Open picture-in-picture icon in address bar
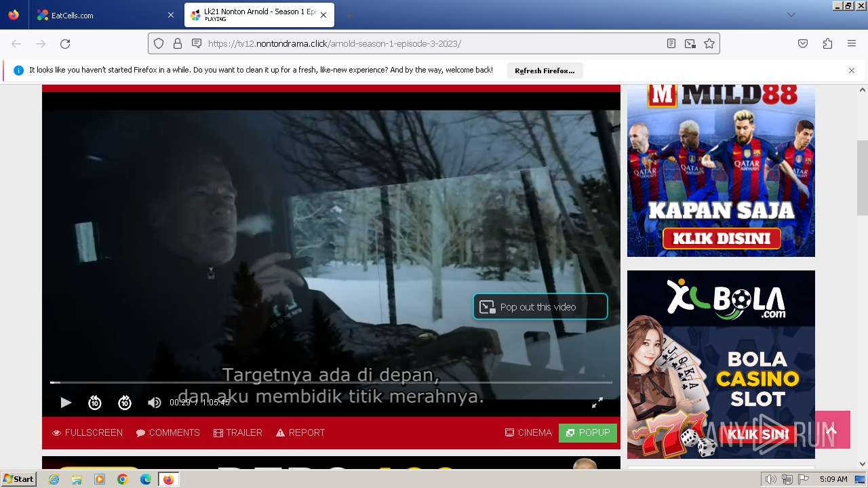 pos(690,43)
